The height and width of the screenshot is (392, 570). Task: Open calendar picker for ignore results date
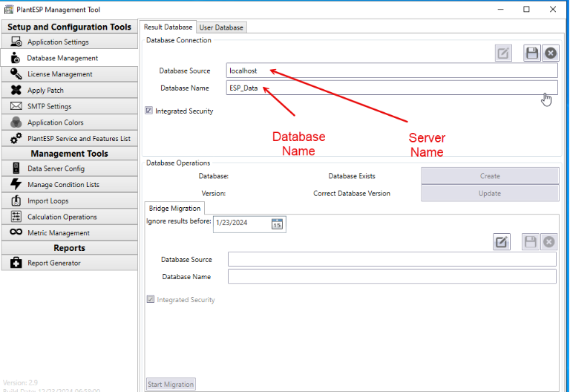click(277, 224)
